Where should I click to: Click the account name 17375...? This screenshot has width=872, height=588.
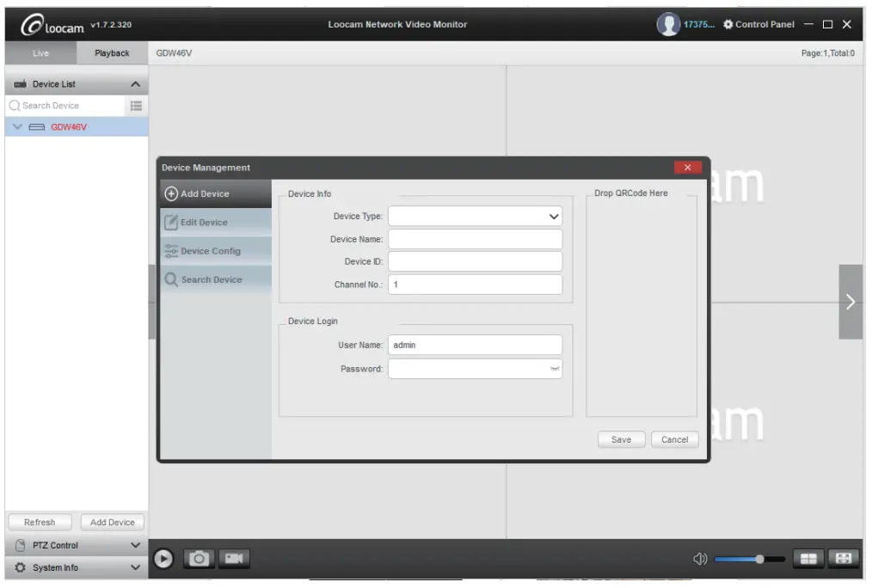tap(698, 24)
